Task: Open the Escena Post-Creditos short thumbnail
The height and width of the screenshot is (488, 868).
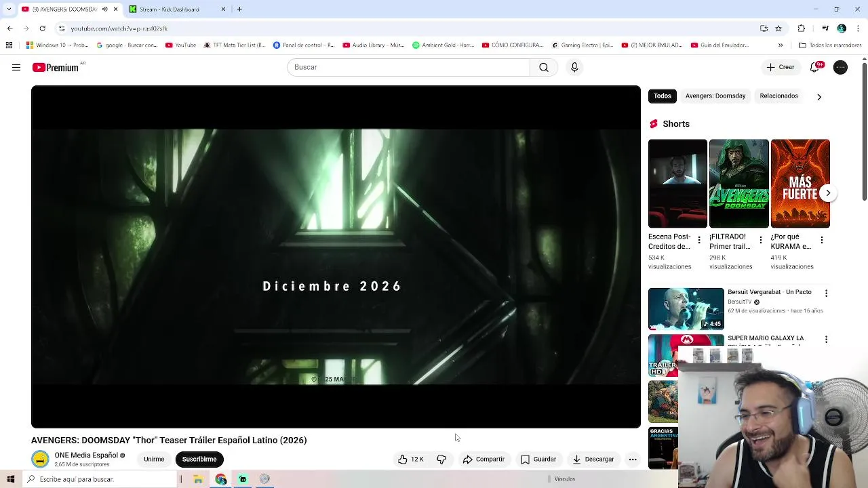Action: 677,184
